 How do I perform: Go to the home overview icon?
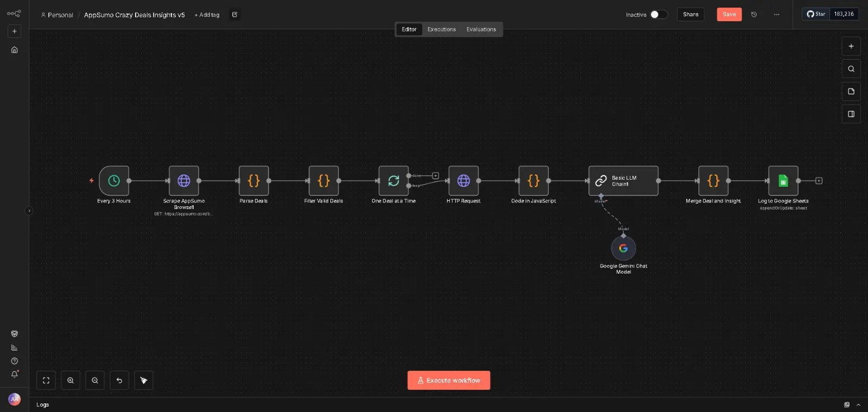[x=15, y=50]
